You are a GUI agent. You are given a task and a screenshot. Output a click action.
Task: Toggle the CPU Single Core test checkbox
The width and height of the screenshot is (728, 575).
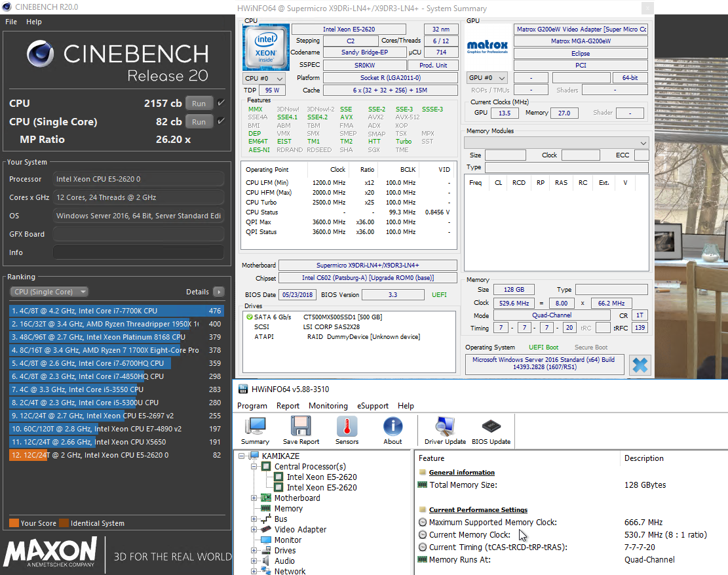click(x=221, y=121)
